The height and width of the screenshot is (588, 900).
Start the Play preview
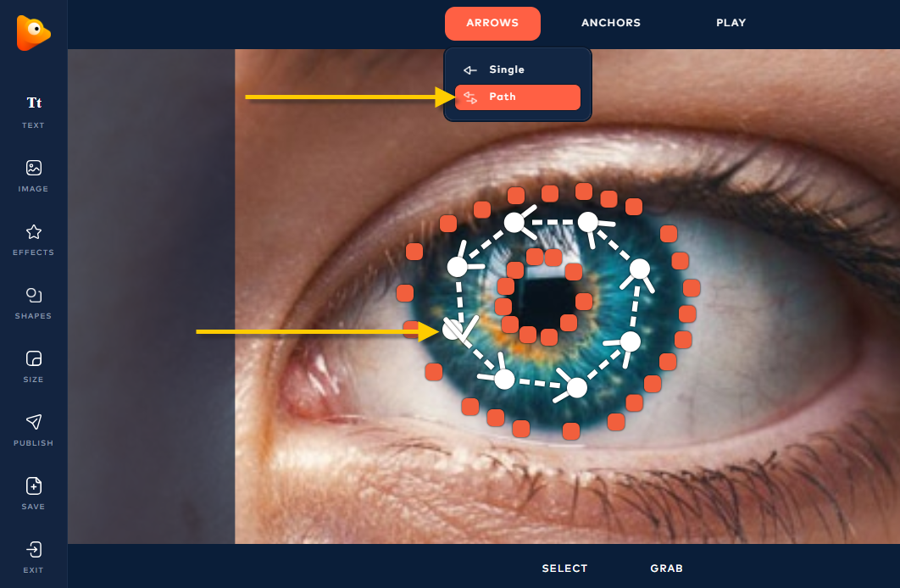pyautogui.click(x=731, y=23)
